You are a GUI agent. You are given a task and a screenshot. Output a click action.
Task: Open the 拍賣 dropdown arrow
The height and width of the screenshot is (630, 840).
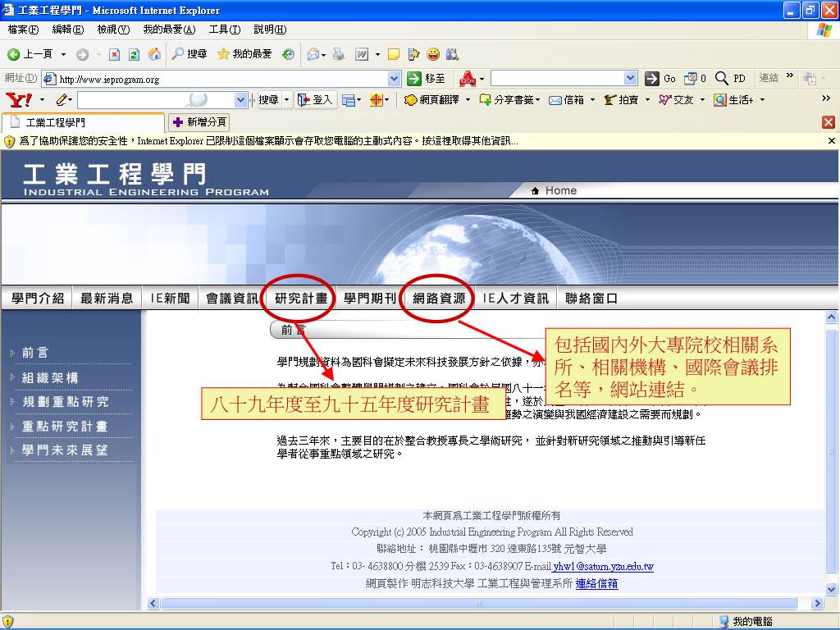pyautogui.click(x=647, y=99)
